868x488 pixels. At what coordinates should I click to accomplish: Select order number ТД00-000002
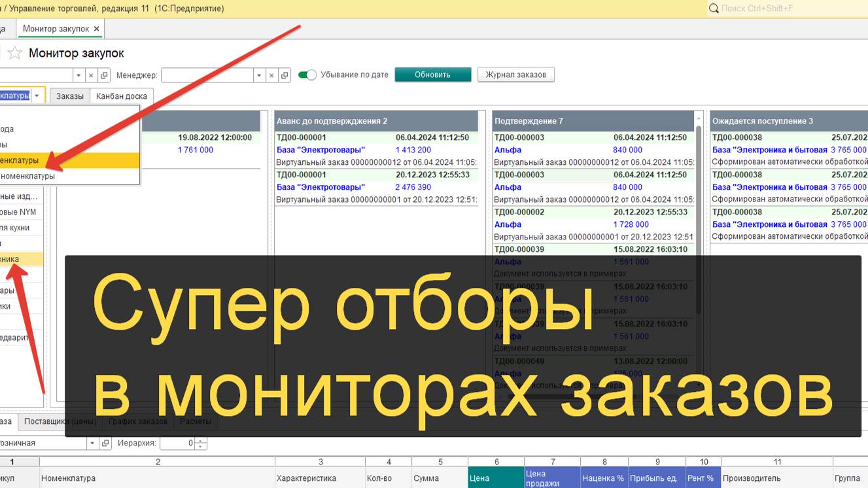pos(519,212)
